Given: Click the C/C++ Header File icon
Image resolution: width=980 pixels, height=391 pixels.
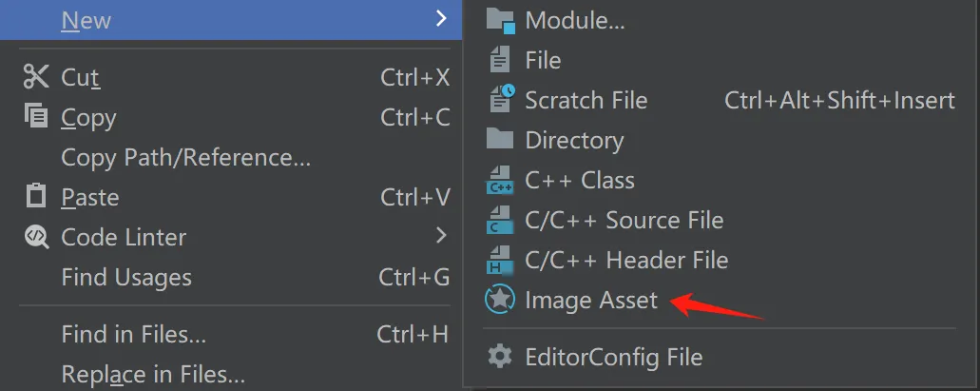Looking at the screenshot, I should pos(500,260).
